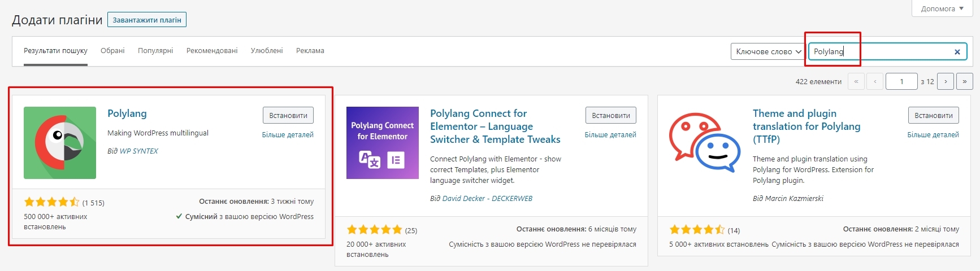The image size is (980, 271).
Task: Open the Polylang plugin title link
Action: 127,113
